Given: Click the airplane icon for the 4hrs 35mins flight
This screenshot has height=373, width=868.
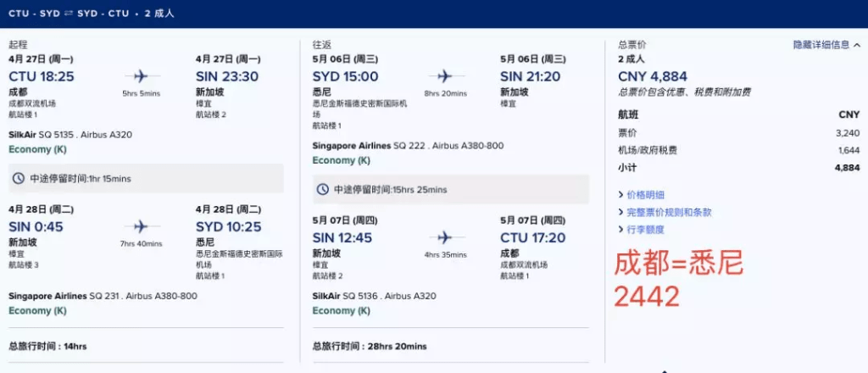Looking at the screenshot, I should pos(445,237).
